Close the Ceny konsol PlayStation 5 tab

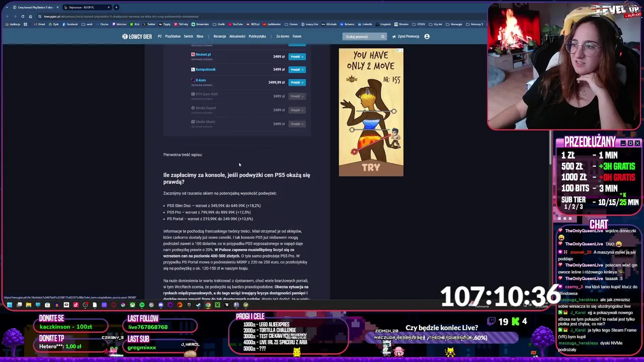(57, 7)
